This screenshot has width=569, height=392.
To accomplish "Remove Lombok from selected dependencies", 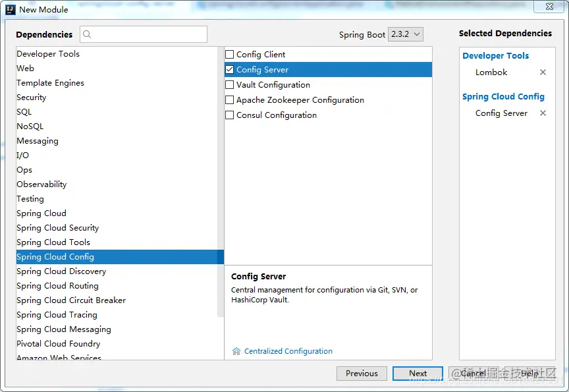I will [543, 72].
